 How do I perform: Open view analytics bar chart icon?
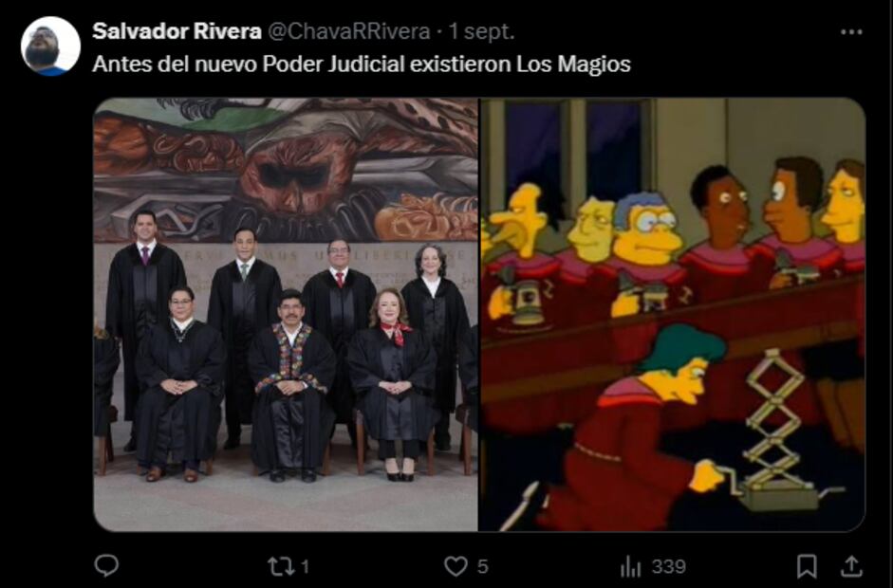click(630, 566)
